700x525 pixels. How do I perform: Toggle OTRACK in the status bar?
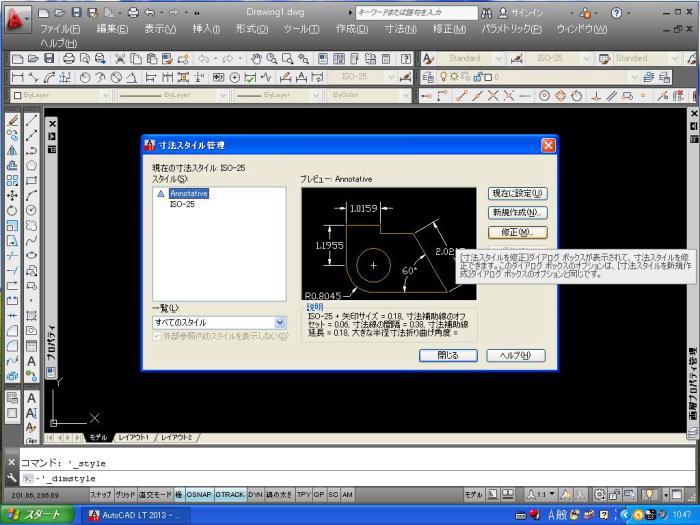[x=230, y=495]
